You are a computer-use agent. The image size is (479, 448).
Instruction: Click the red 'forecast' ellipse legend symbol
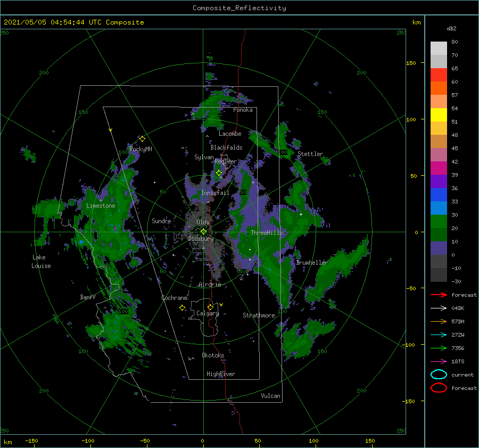[439, 388]
